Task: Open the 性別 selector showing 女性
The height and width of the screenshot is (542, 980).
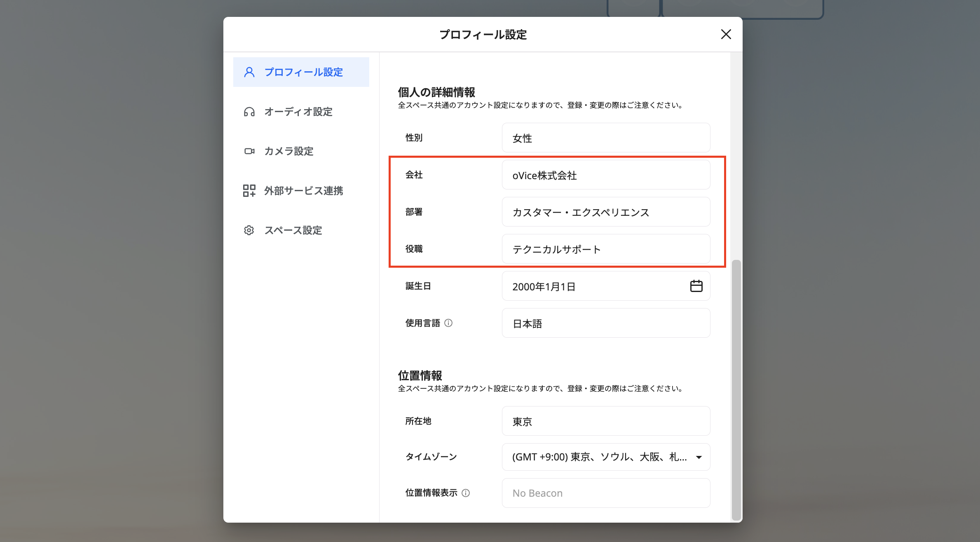Action: tap(606, 138)
